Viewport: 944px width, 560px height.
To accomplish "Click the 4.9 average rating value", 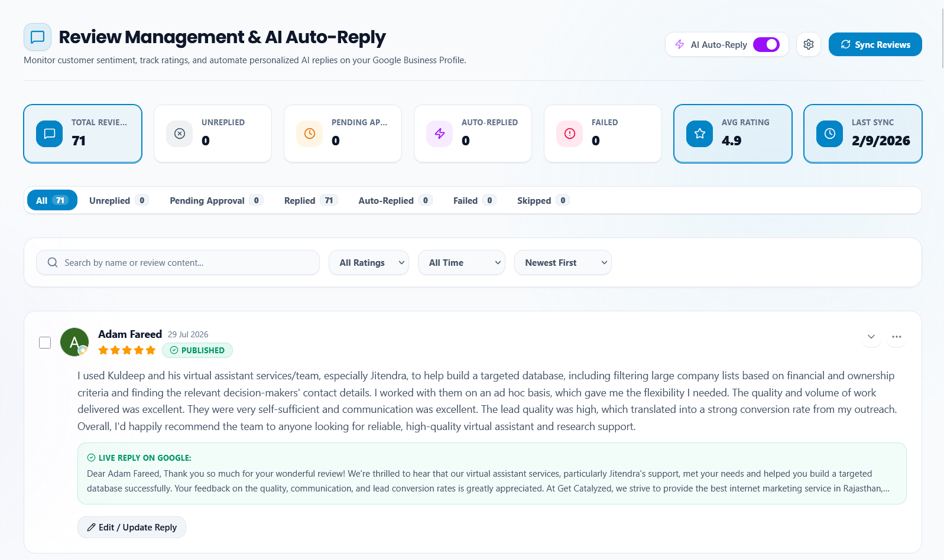I will tap(731, 141).
